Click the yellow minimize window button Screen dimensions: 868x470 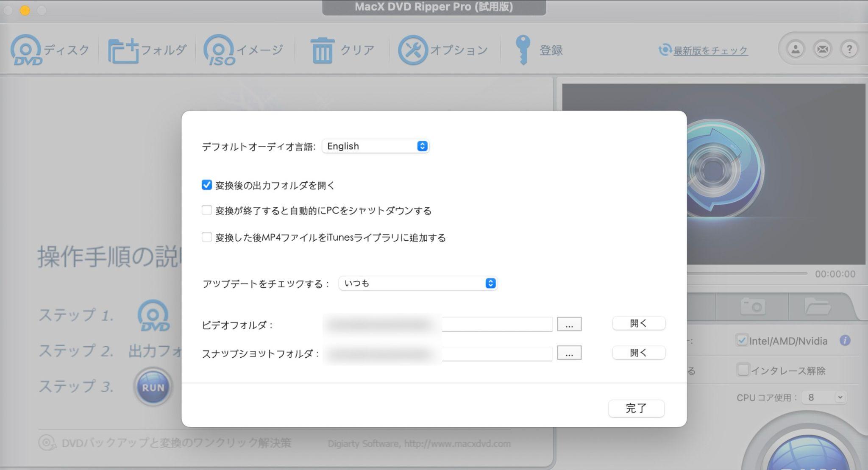coord(25,11)
